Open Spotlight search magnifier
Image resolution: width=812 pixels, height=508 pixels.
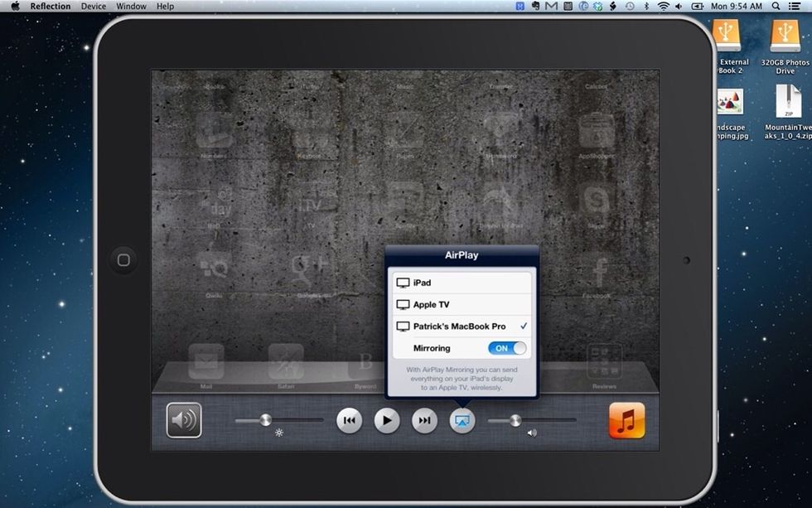point(776,6)
